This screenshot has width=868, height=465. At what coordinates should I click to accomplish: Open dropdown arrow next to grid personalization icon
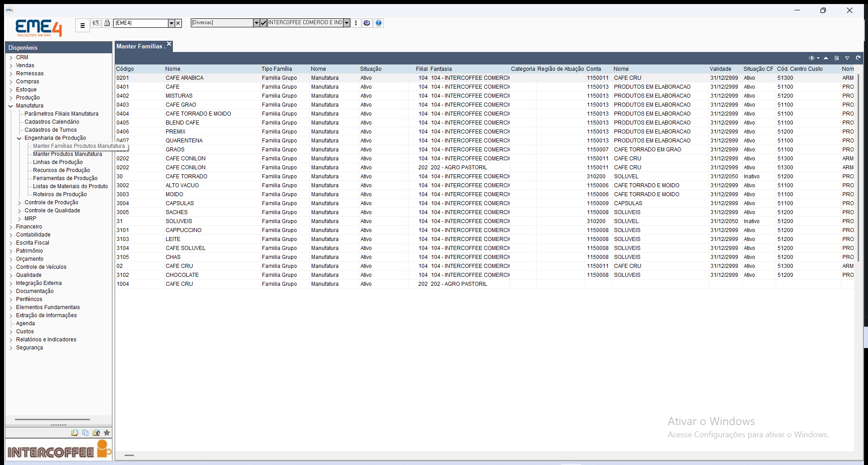click(x=818, y=58)
